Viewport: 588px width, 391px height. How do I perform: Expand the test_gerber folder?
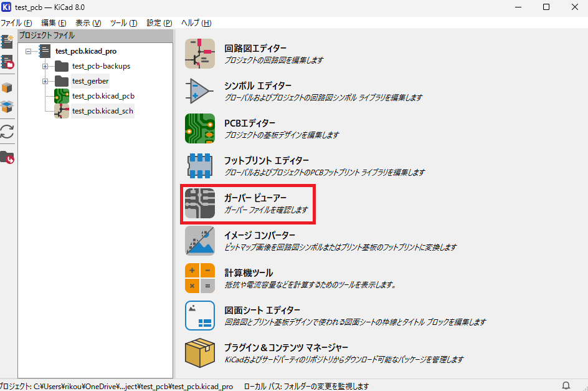pyautogui.click(x=45, y=81)
